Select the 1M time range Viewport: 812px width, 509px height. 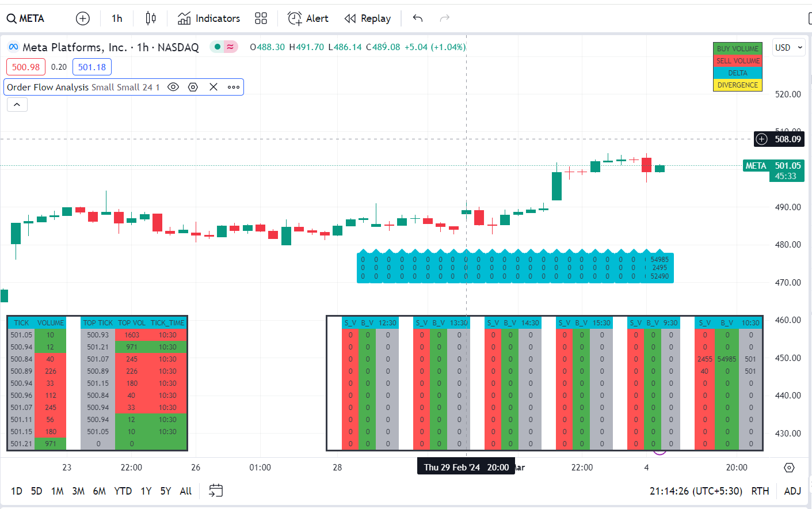57,491
